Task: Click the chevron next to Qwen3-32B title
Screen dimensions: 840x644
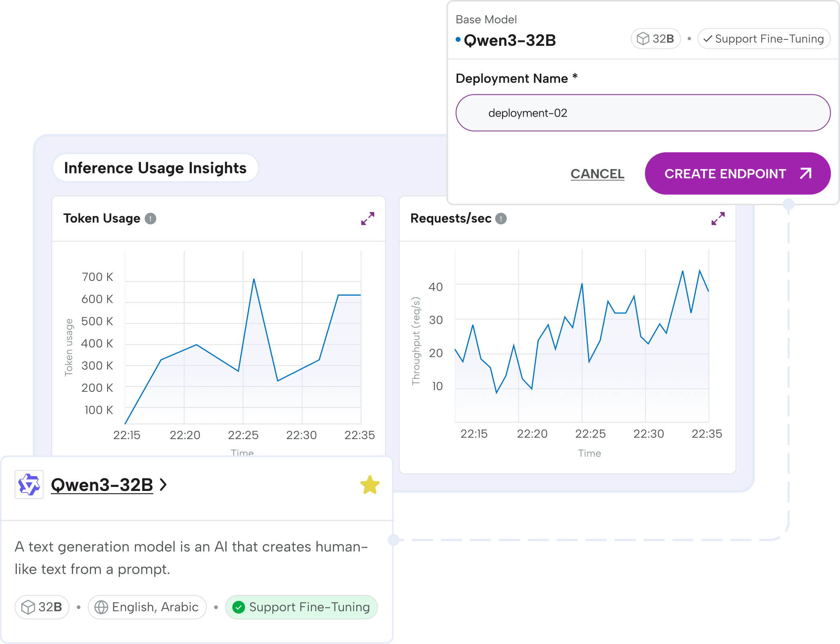Action: point(163,485)
